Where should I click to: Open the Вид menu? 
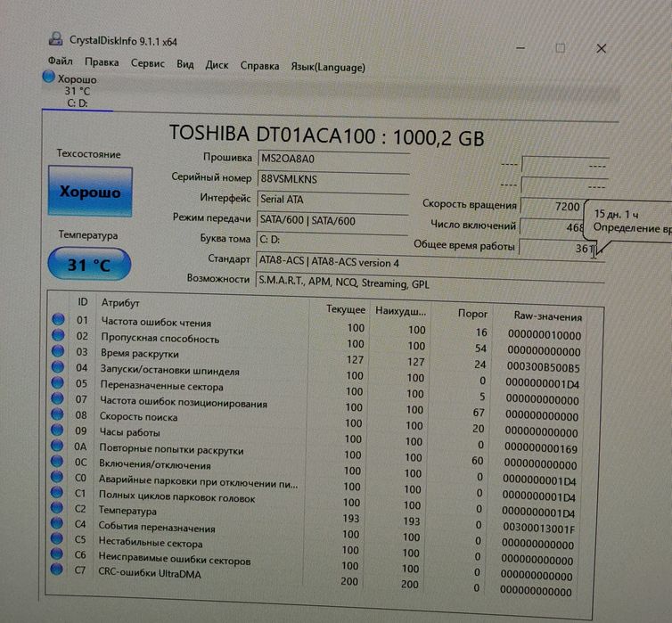pyautogui.click(x=184, y=64)
